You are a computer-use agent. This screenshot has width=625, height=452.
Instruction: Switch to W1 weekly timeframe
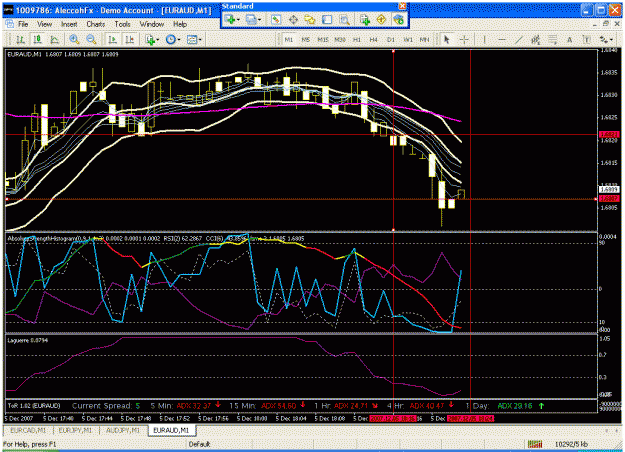click(x=408, y=39)
